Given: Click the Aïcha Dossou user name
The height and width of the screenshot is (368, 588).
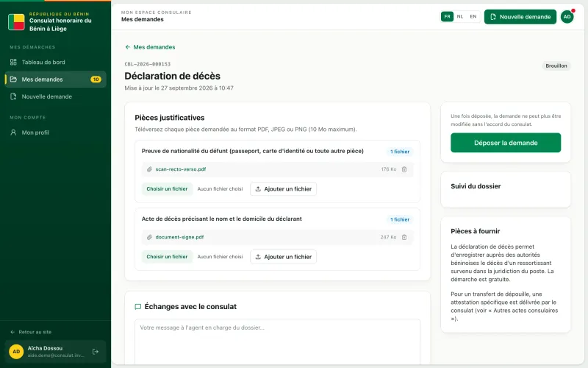Looking at the screenshot, I should point(45,348).
